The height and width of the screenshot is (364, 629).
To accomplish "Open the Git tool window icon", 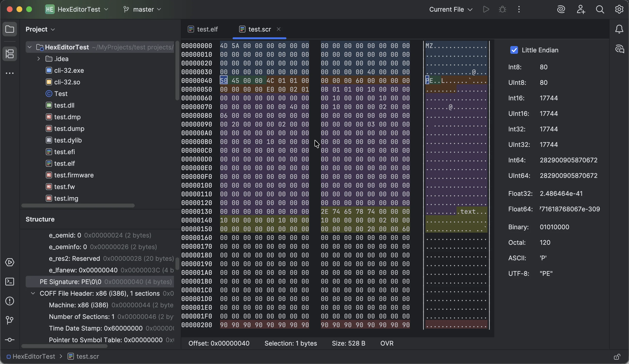I will click(x=10, y=320).
